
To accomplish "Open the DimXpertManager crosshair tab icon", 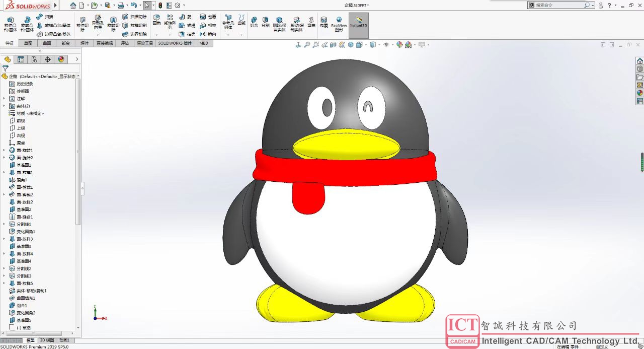I will (48, 59).
